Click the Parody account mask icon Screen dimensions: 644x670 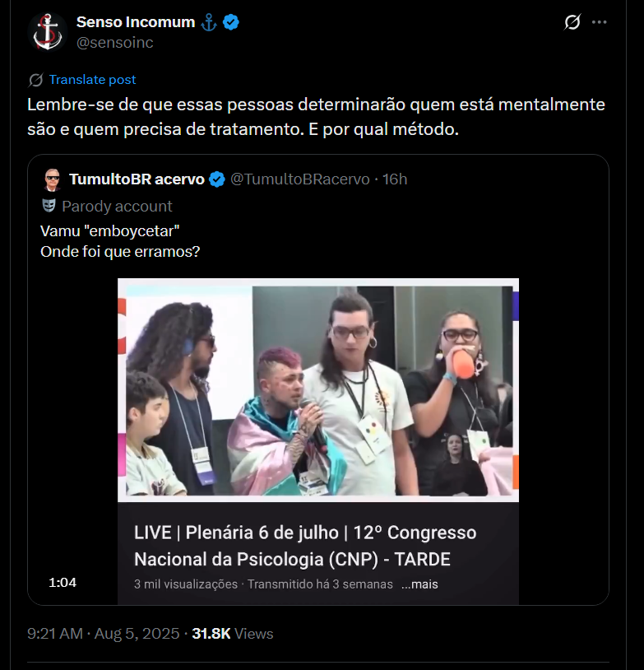(49, 206)
